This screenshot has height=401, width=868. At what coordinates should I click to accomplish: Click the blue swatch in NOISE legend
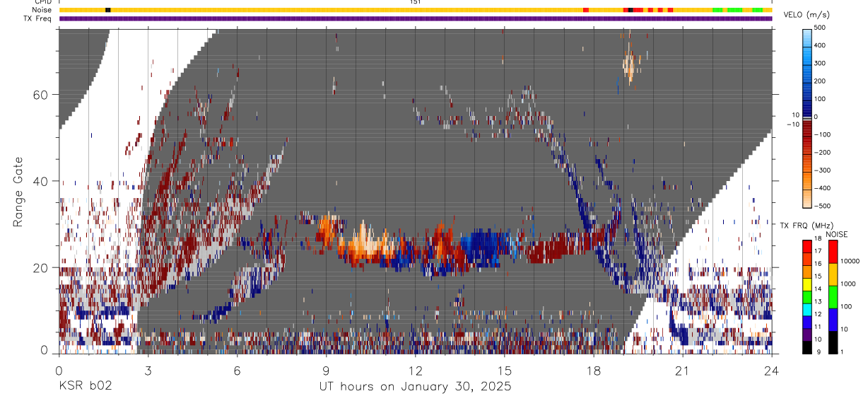click(833, 319)
